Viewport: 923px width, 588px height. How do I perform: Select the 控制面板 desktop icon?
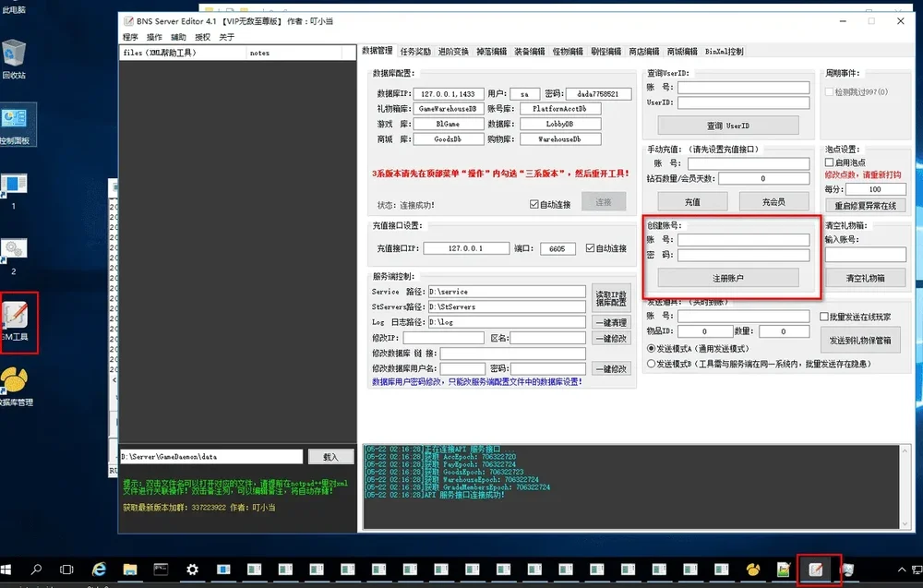tap(15, 125)
